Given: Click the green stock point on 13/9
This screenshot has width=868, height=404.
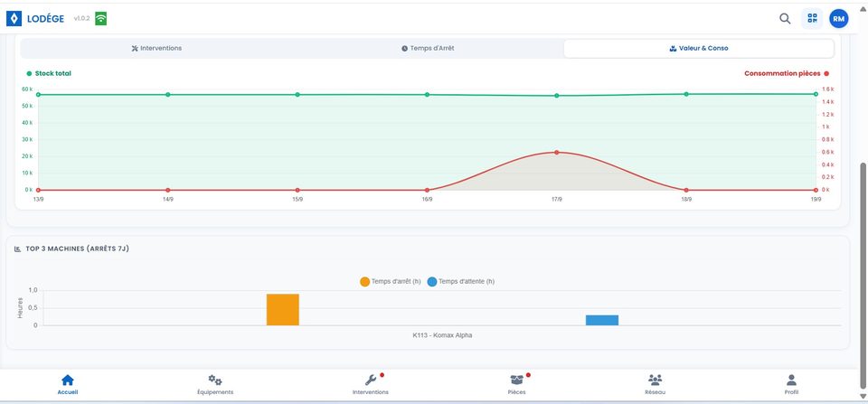Looking at the screenshot, I should (38, 95).
